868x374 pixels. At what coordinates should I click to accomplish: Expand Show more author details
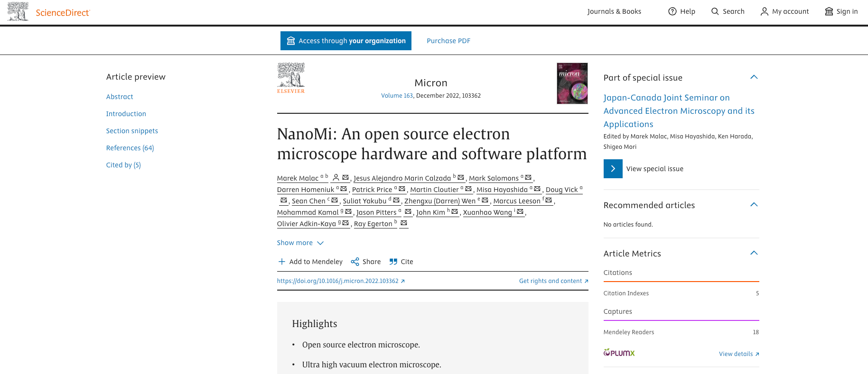click(300, 243)
